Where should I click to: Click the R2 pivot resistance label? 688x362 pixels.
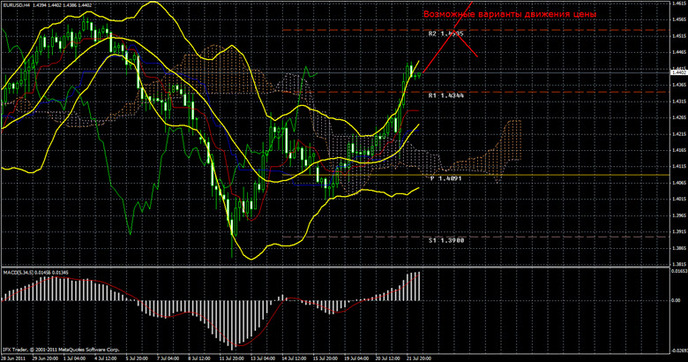446,34
